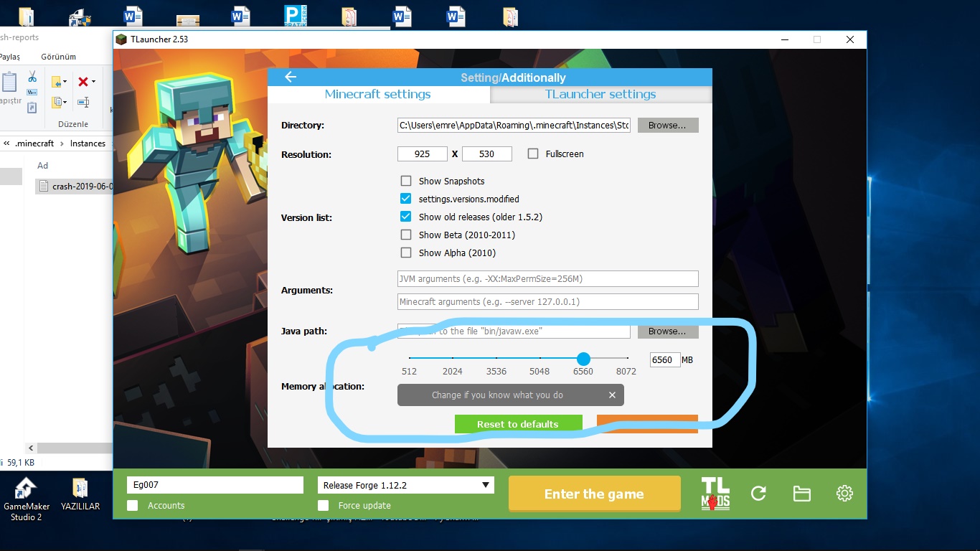Screen dimensions: 980x551
Task: Click Browse next to Directory
Action: (x=668, y=125)
